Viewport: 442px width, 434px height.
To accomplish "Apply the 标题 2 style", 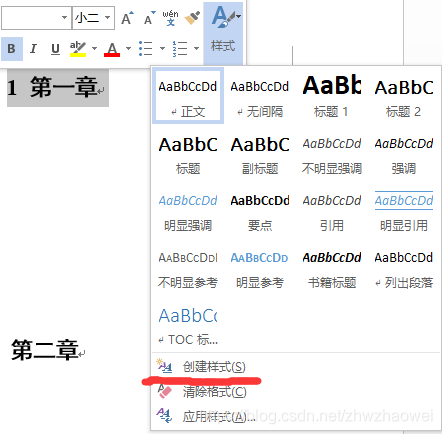I will click(x=404, y=96).
